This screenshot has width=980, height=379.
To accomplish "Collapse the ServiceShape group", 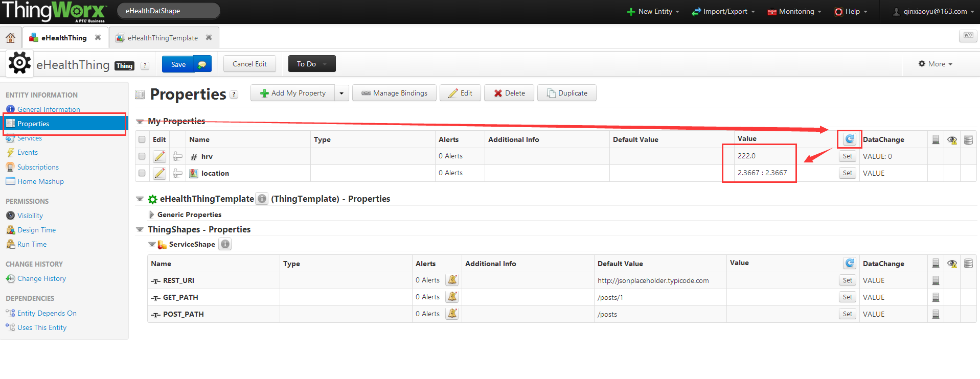I will point(152,244).
